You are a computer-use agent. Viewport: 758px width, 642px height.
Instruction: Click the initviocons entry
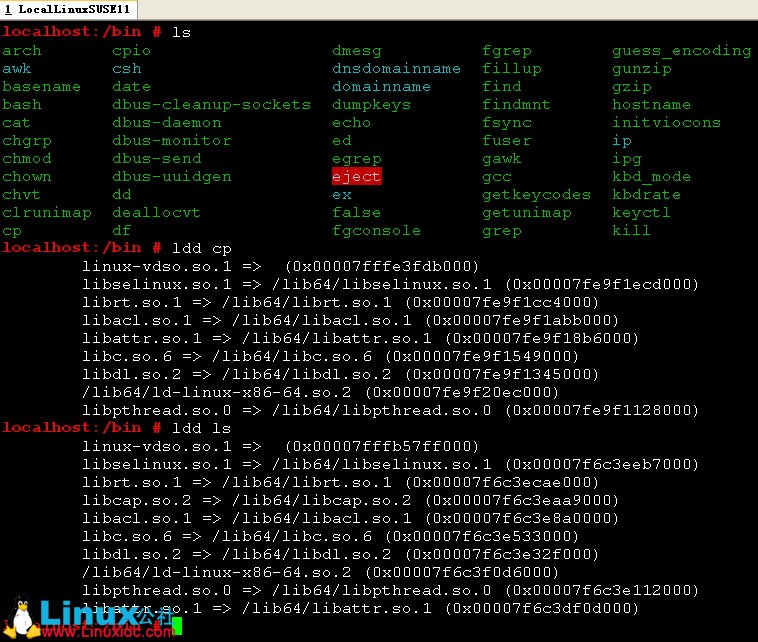(667, 122)
